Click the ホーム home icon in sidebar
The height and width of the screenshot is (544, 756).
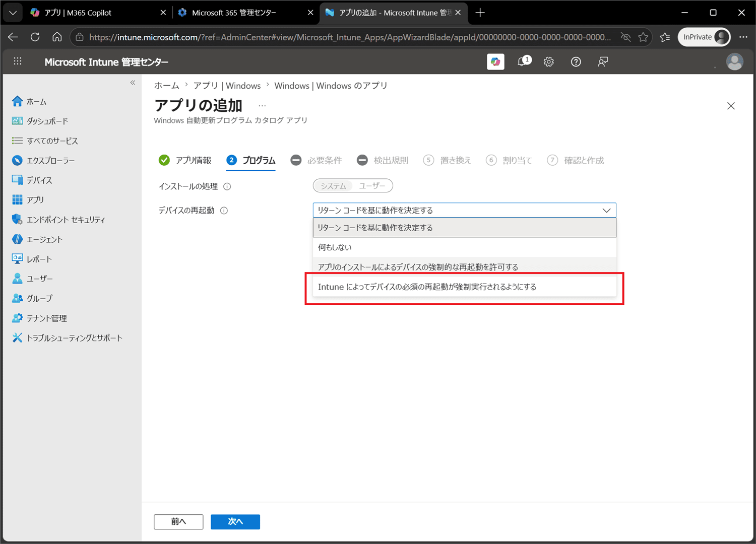tap(18, 101)
